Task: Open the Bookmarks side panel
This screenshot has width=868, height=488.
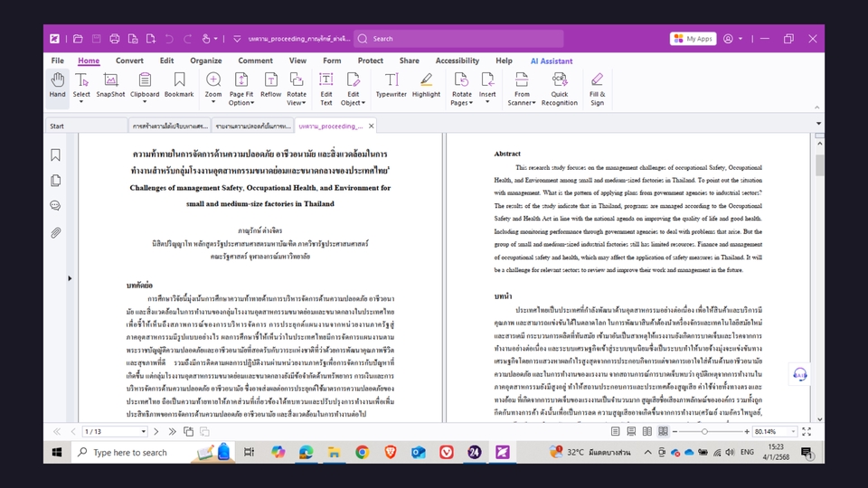Action: [55, 155]
